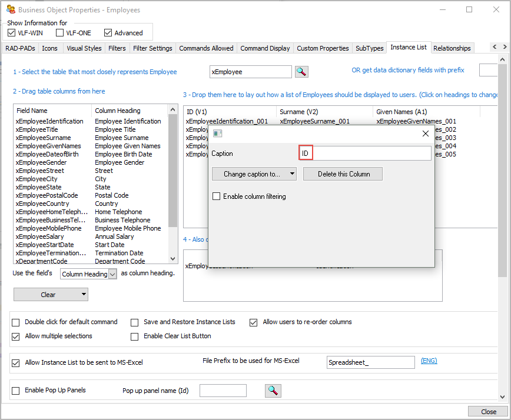The width and height of the screenshot is (511, 420).
Task: Open the Commands Allowed tab
Action: pyautogui.click(x=206, y=48)
